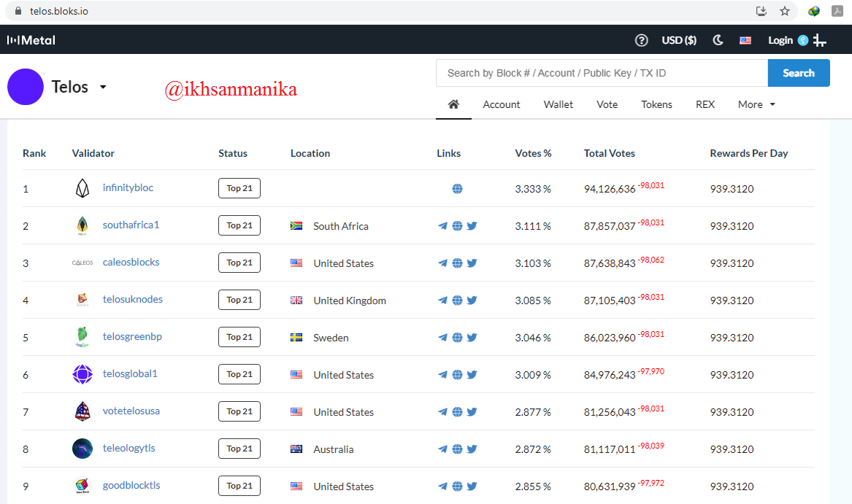
Task: Click the infinitybloc validator logo
Action: tap(82, 188)
